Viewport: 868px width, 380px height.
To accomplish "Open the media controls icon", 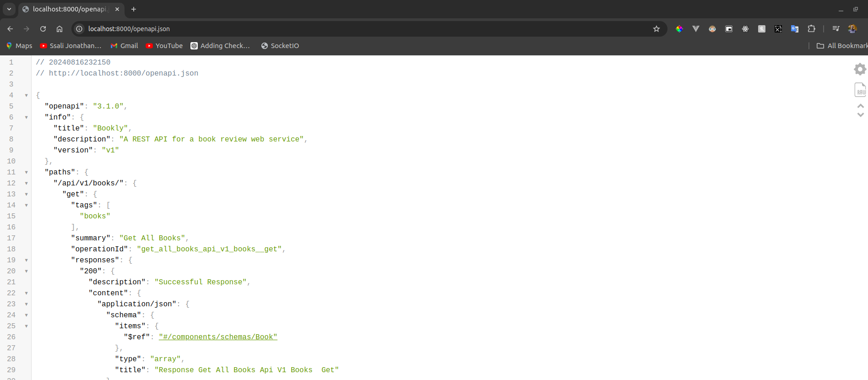I will (x=836, y=29).
